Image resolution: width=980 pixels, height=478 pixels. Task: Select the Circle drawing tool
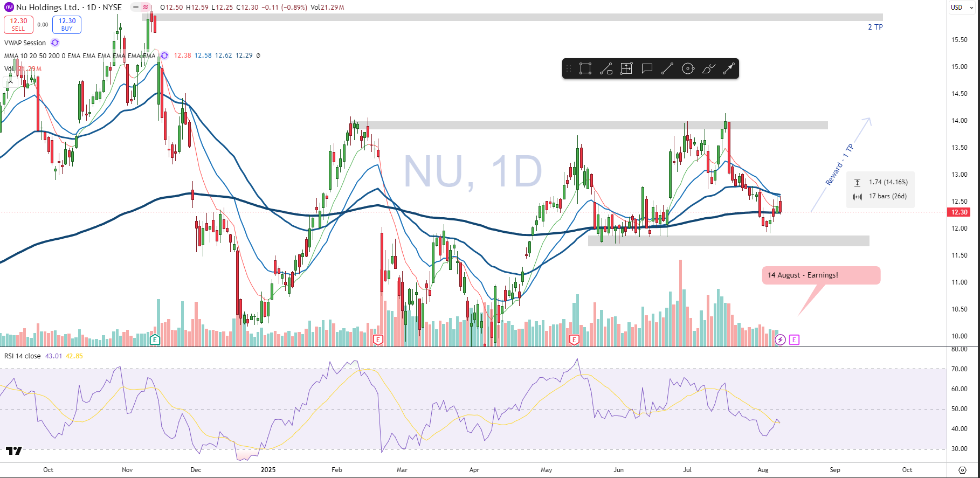pos(688,68)
